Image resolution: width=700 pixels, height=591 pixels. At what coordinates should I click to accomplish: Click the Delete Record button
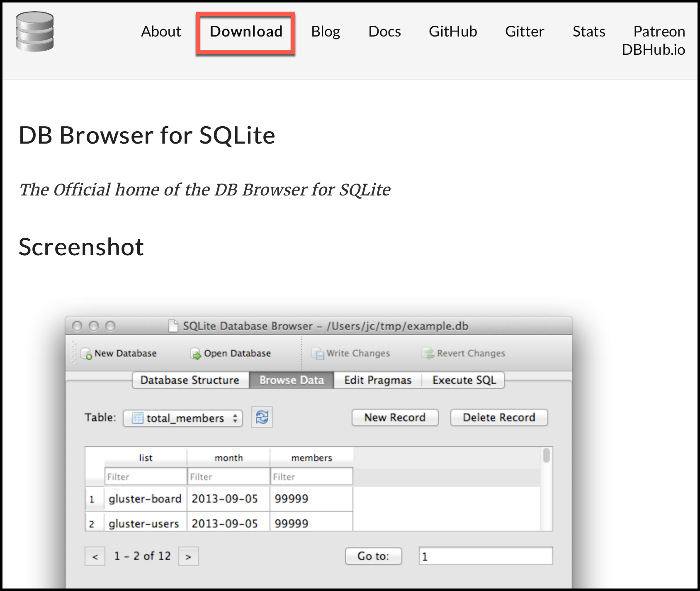tap(499, 418)
